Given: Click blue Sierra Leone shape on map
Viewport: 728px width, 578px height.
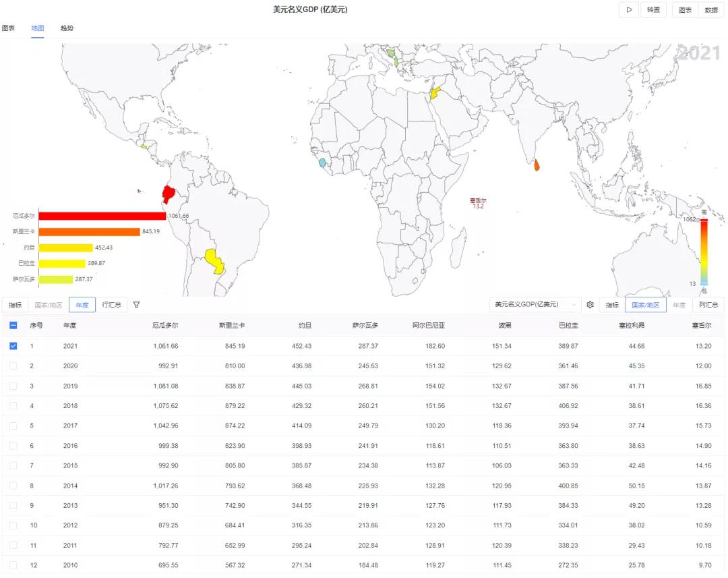Looking at the screenshot, I should (322, 163).
